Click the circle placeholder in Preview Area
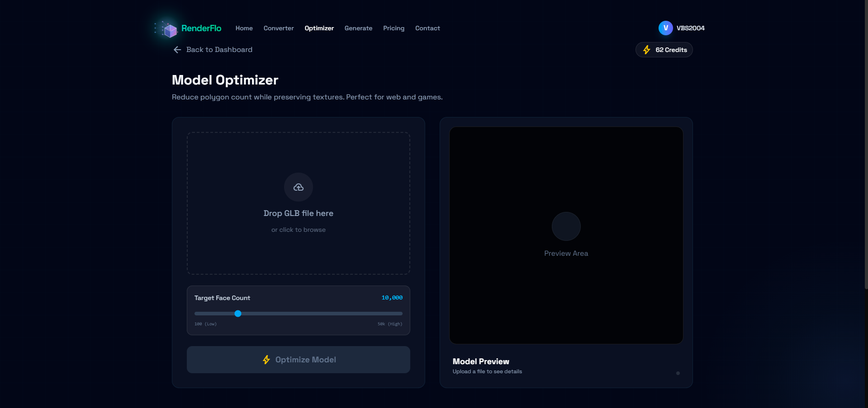This screenshot has height=408, width=868. (x=566, y=226)
